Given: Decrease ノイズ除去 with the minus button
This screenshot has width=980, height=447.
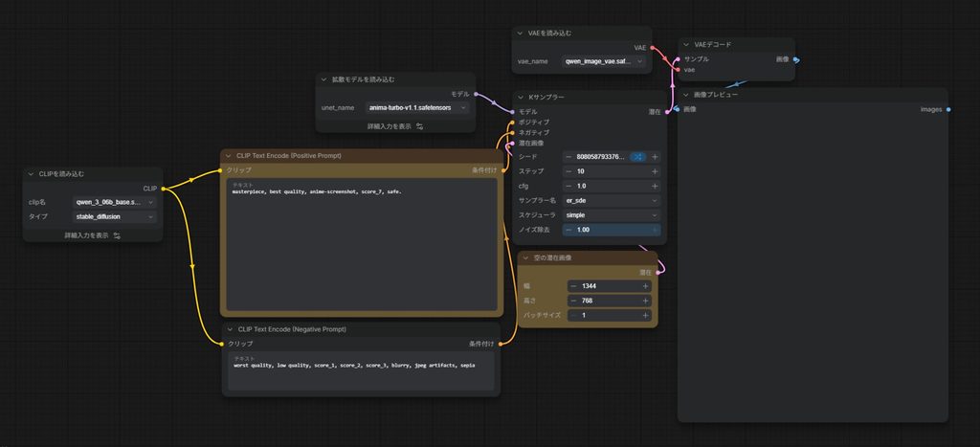Looking at the screenshot, I should tap(569, 230).
